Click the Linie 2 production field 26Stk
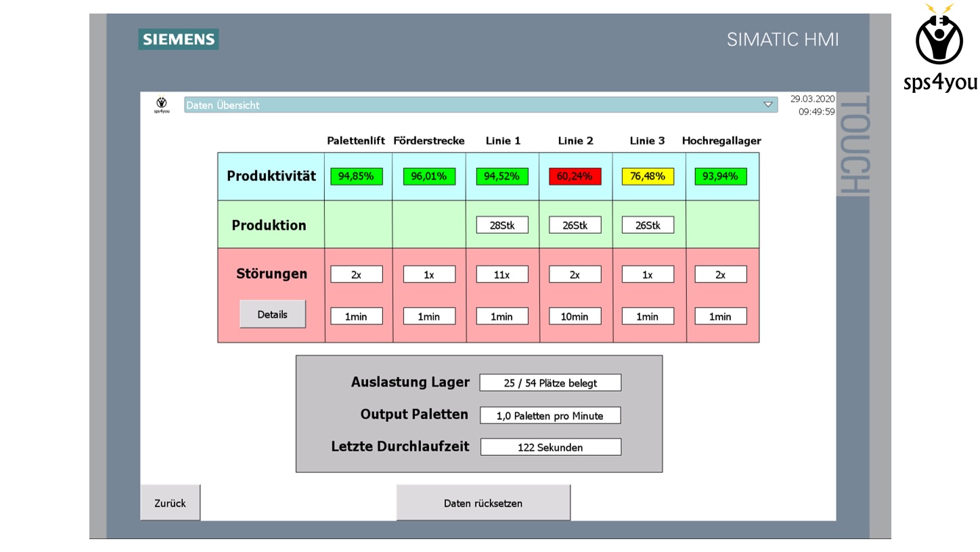 pyautogui.click(x=575, y=225)
